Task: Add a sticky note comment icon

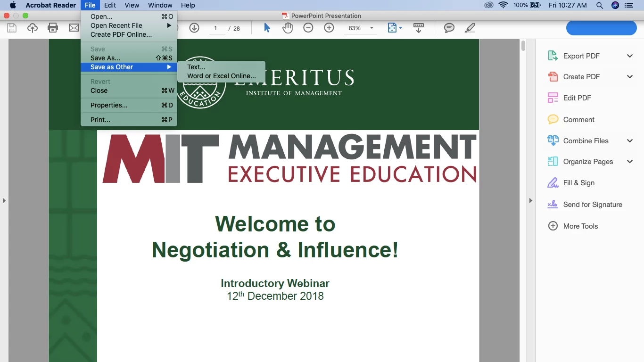Action: tap(449, 28)
